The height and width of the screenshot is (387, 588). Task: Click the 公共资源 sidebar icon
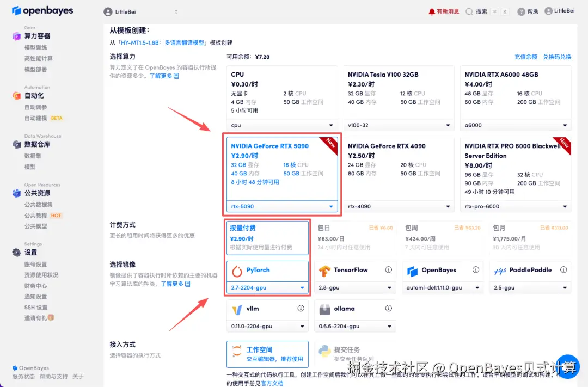coord(16,193)
